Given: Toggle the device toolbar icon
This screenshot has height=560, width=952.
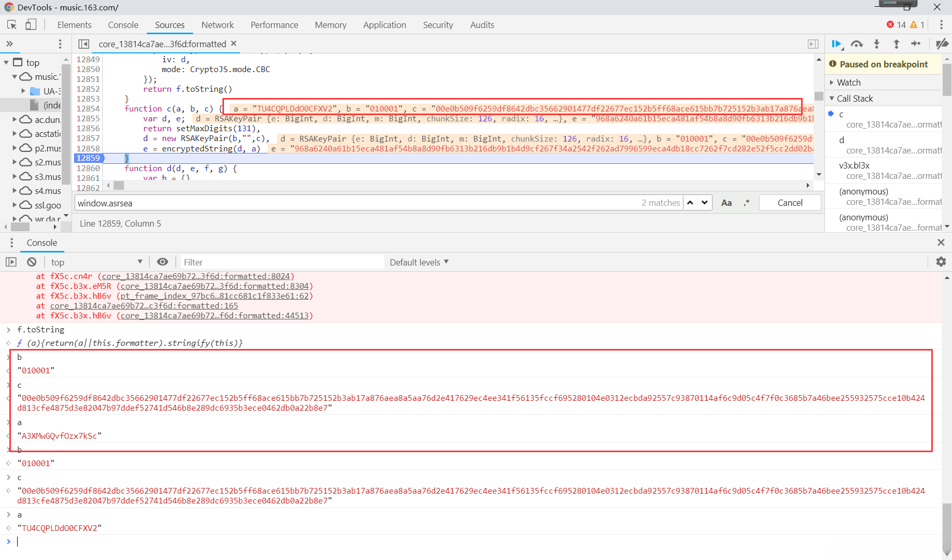Looking at the screenshot, I should coord(31,25).
